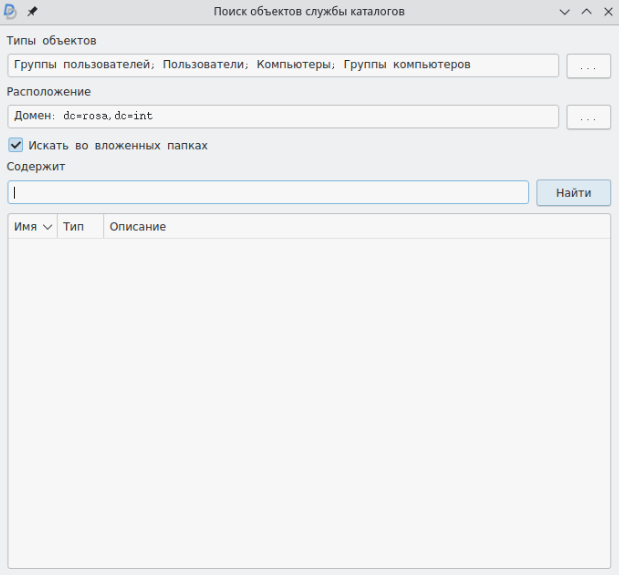Click the domain location field
619x575 pixels.
[x=282, y=116]
